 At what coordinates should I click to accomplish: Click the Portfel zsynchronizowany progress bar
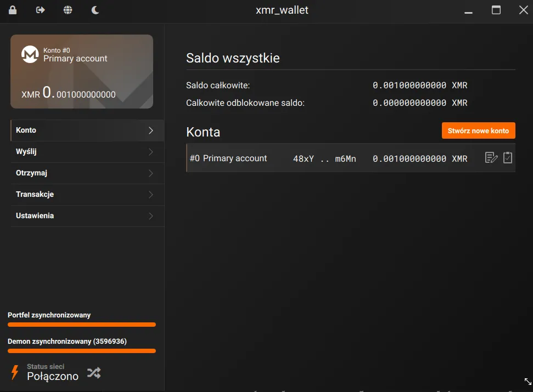(82, 325)
